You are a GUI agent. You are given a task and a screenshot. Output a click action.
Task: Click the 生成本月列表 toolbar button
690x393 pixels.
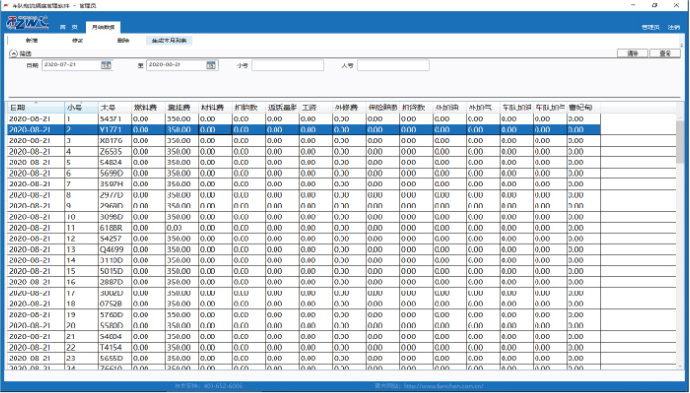click(x=169, y=40)
